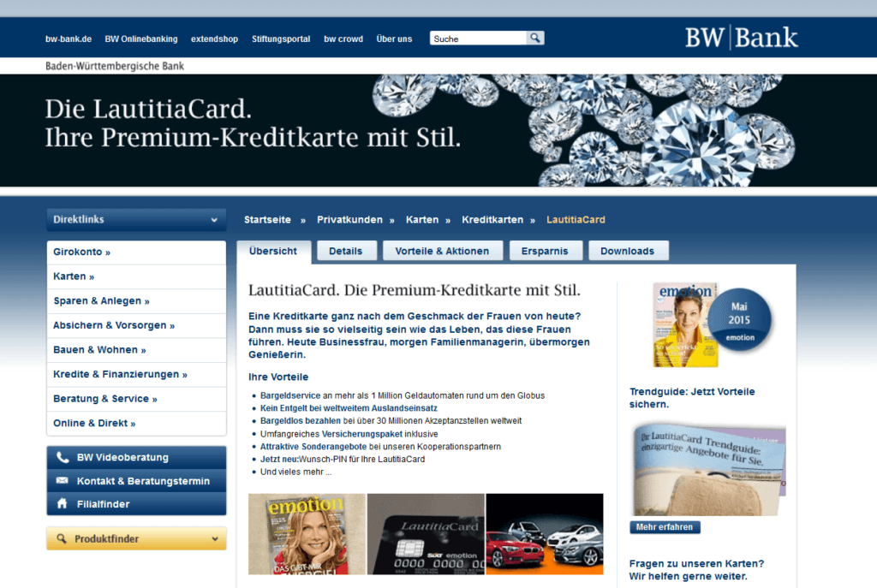Click the BW Videoberatung button
This screenshot has height=588, width=877.
[136, 457]
